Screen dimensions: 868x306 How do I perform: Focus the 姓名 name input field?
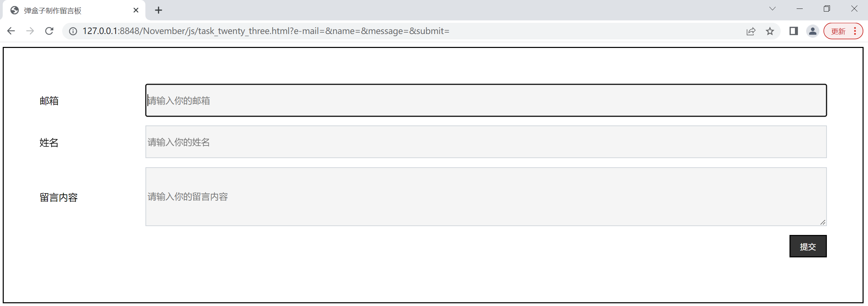pos(486,142)
